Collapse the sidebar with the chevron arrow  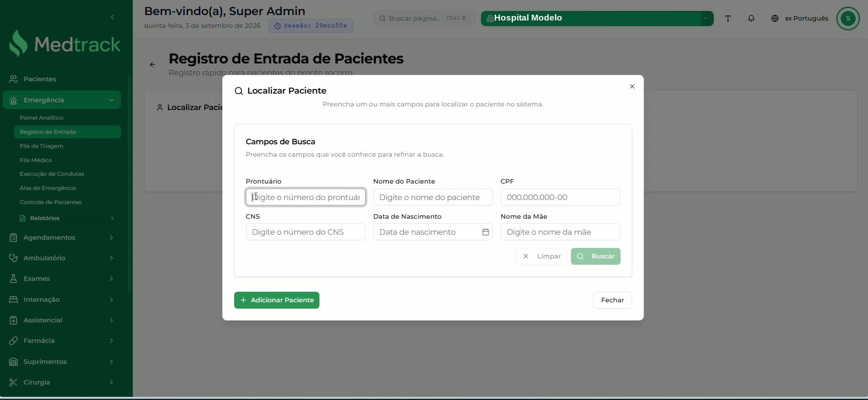pyautogui.click(x=112, y=17)
